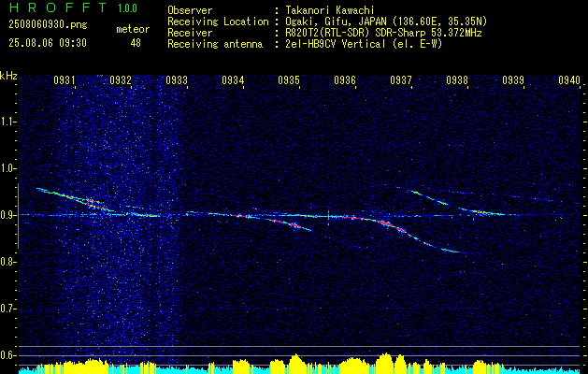Click the HROFFT 1.0.0 title text

[73, 7]
